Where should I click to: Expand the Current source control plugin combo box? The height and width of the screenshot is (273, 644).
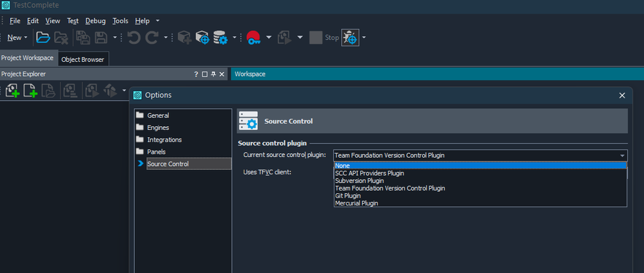pos(622,155)
